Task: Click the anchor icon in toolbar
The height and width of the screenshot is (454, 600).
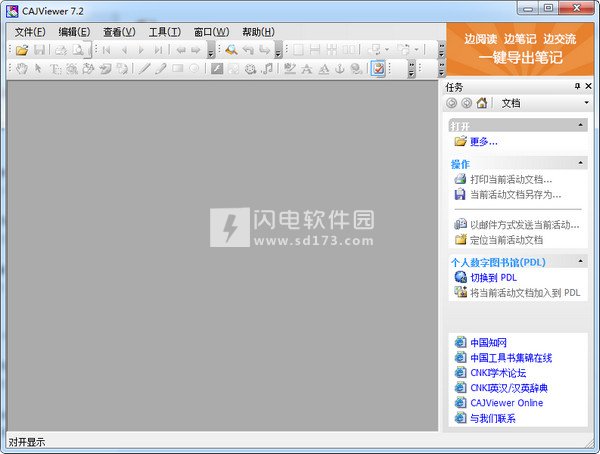Action: pos(339,69)
